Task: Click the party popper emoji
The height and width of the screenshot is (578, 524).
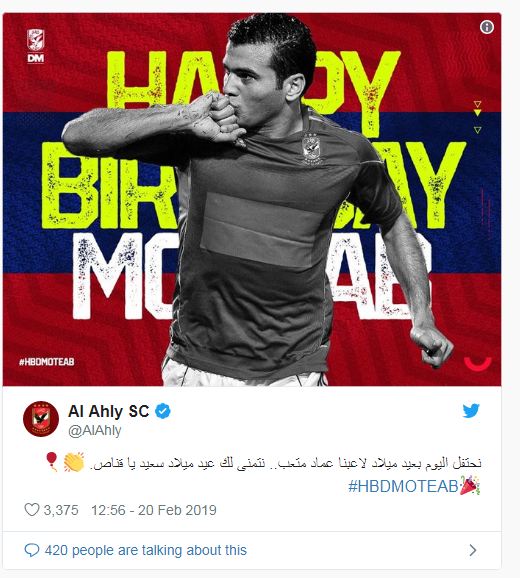Action: click(470, 485)
